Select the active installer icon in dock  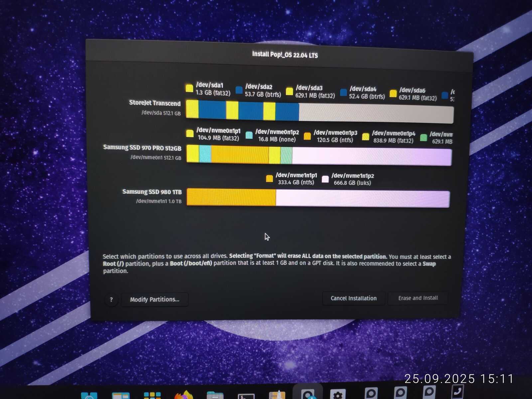coord(308,393)
